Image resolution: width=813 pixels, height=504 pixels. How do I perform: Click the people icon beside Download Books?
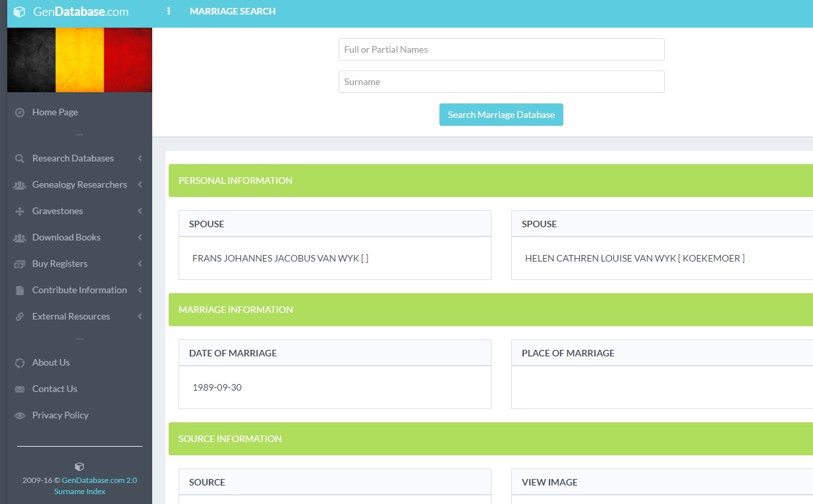click(20, 238)
